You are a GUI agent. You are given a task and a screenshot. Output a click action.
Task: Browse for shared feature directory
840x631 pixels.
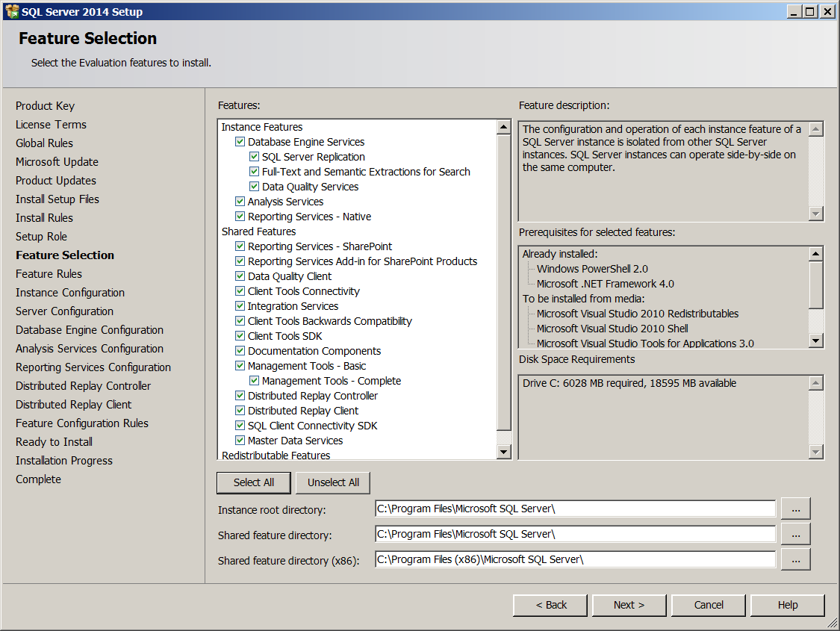click(x=795, y=534)
